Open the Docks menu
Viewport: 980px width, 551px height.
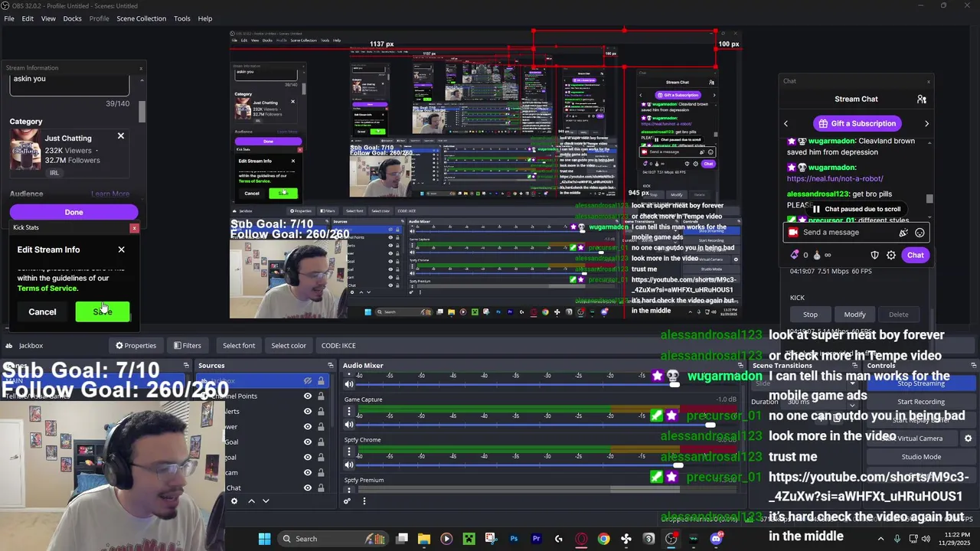(x=72, y=18)
